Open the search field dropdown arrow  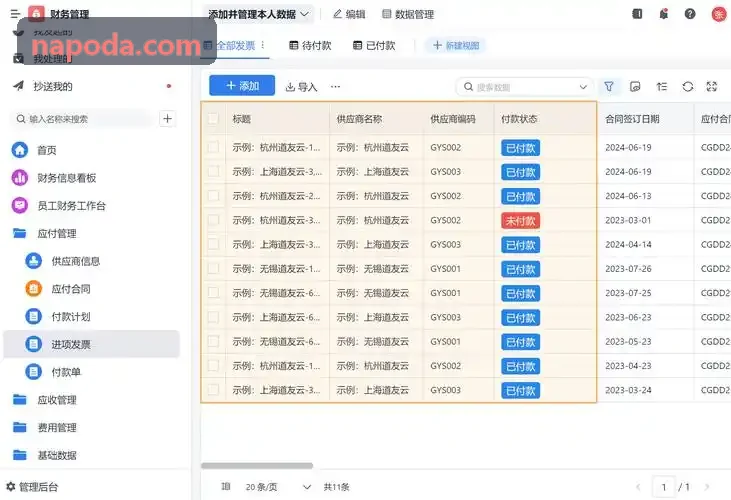point(583,87)
